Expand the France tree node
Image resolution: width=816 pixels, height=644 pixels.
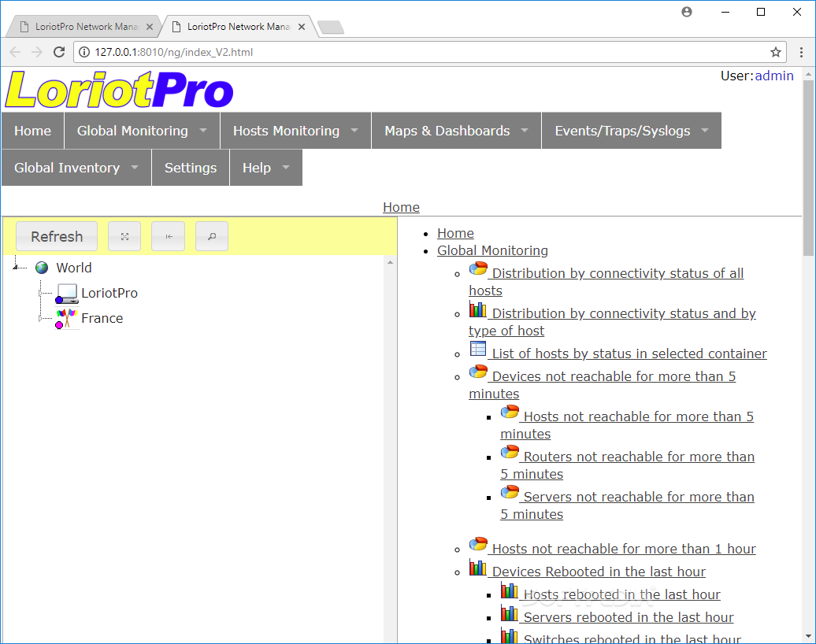[41, 318]
